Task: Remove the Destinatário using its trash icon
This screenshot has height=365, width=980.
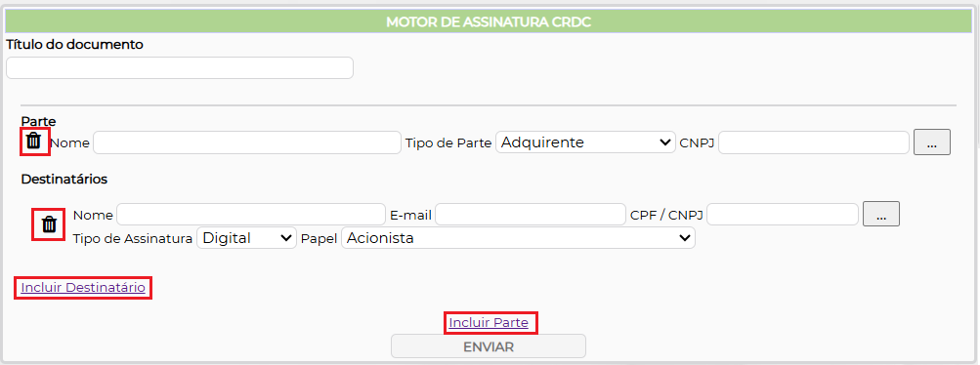Action: [x=49, y=224]
